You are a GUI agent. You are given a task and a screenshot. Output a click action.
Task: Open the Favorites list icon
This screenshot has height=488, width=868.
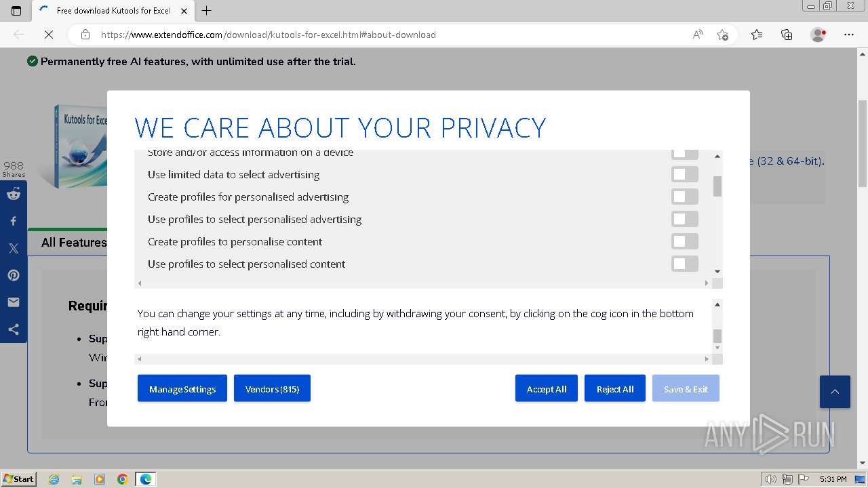click(757, 35)
